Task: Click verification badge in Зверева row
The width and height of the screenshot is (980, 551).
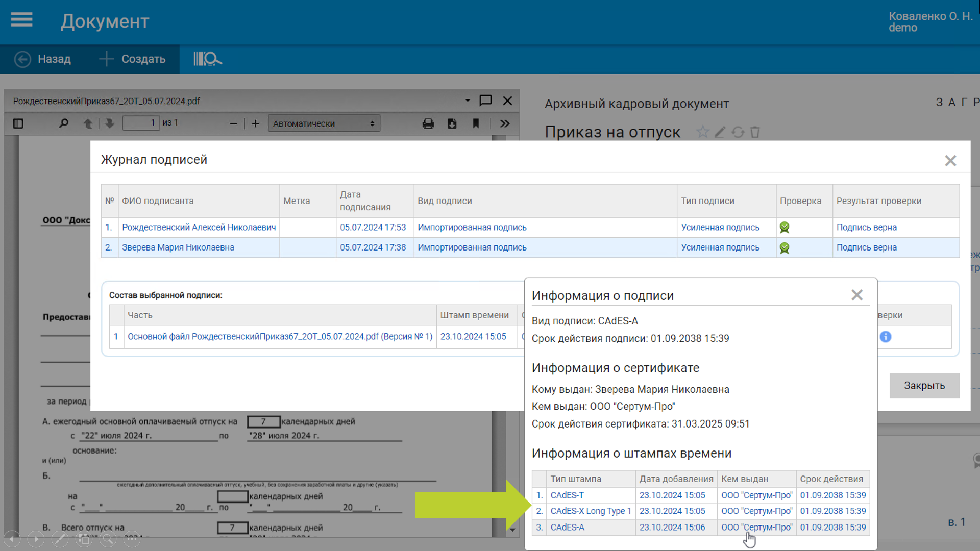Action: (x=785, y=248)
